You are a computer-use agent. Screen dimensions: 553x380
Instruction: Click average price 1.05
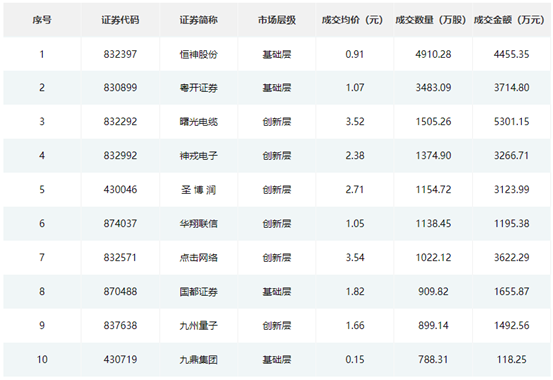pos(355,224)
